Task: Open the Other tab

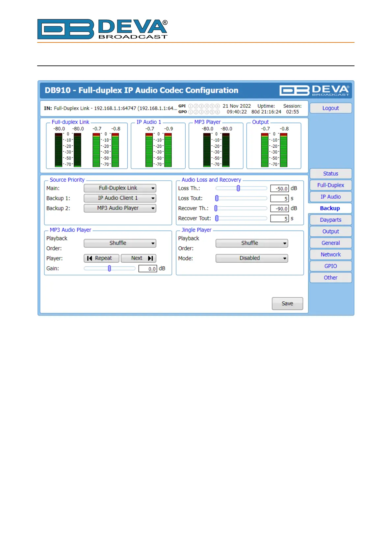Action: point(331,278)
